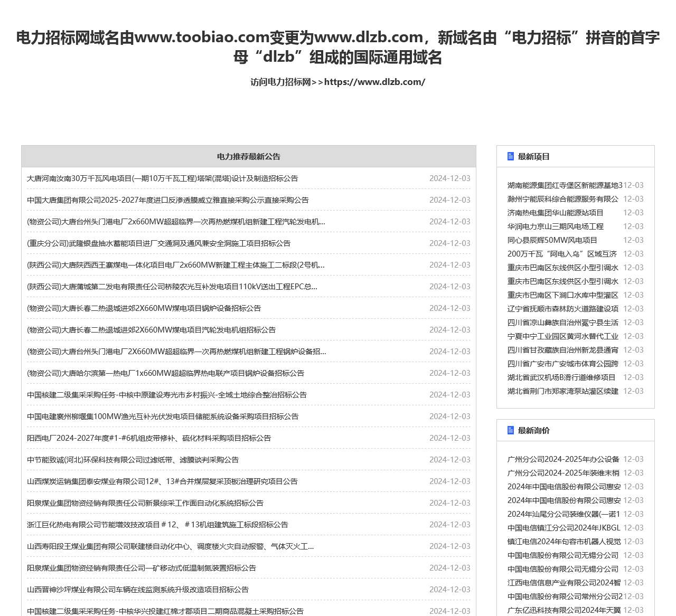Open project 四川省甘孜藏族自治州新龙县通宵

point(563,350)
